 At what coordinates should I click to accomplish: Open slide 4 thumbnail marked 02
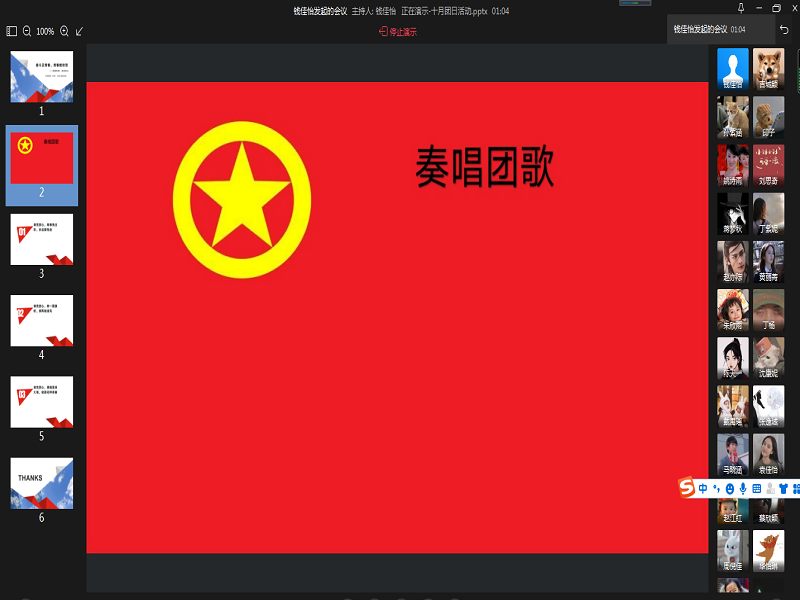point(42,320)
